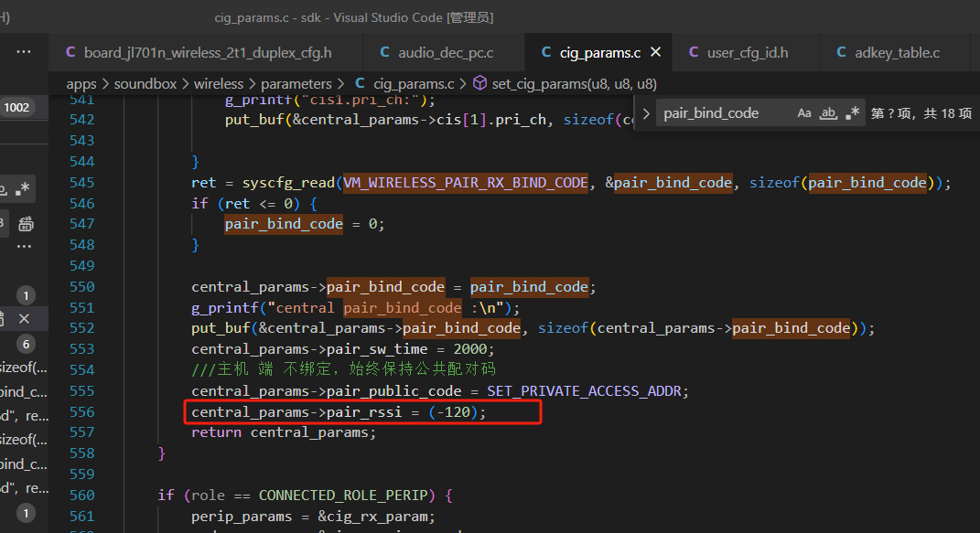Image resolution: width=980 pixels, height=533 pixels.
Task: Click the 1002 badge in the sidebar
Action: point(16,107)
